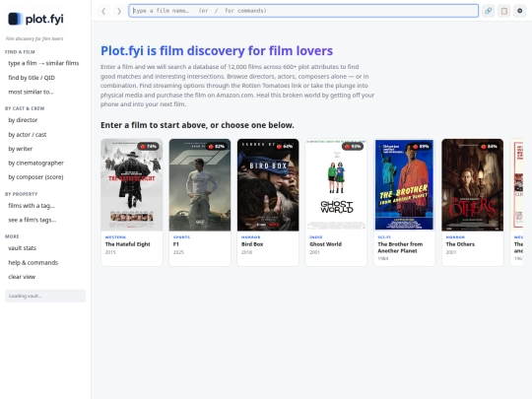Open The Others poster
This screenshot has width=532, height=399.
[x=473, y=185]
